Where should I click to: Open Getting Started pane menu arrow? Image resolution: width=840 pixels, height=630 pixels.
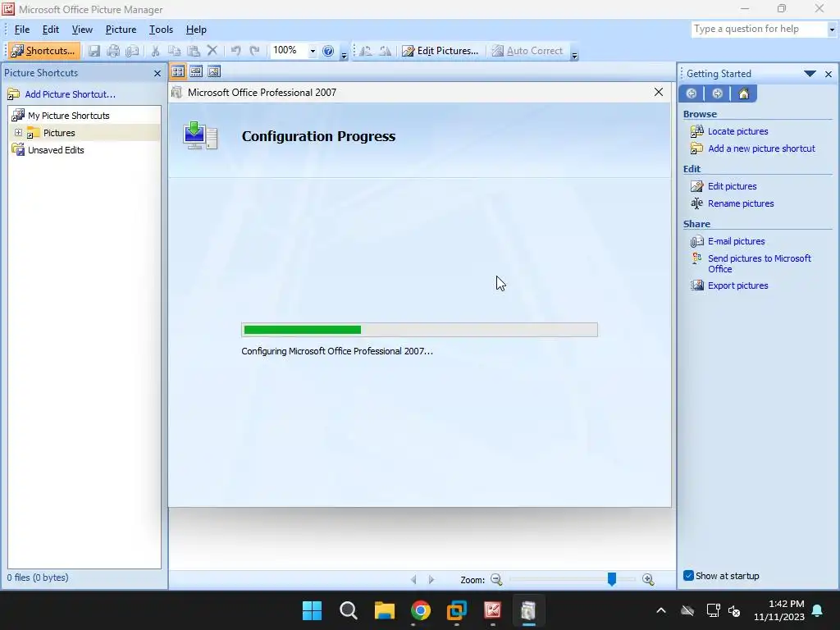pos(810,73)
